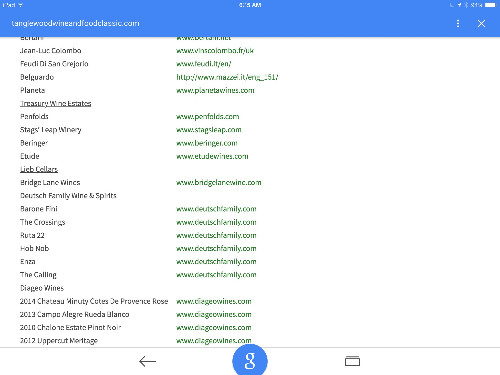Check the battery icon in status bar
The width and height of the screenshot is (500, 375).
490,5
